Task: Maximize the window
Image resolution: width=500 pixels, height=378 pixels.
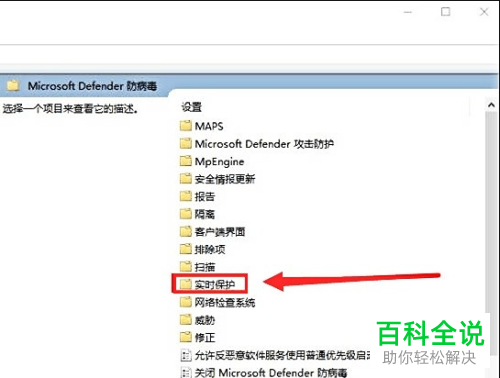Action: click(x=446, y=12)
